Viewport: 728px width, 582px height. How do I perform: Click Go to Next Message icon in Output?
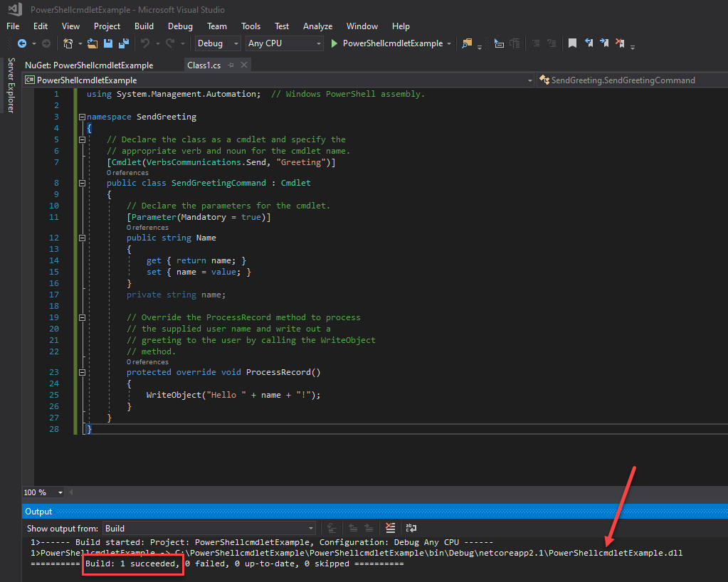point(369,528)
